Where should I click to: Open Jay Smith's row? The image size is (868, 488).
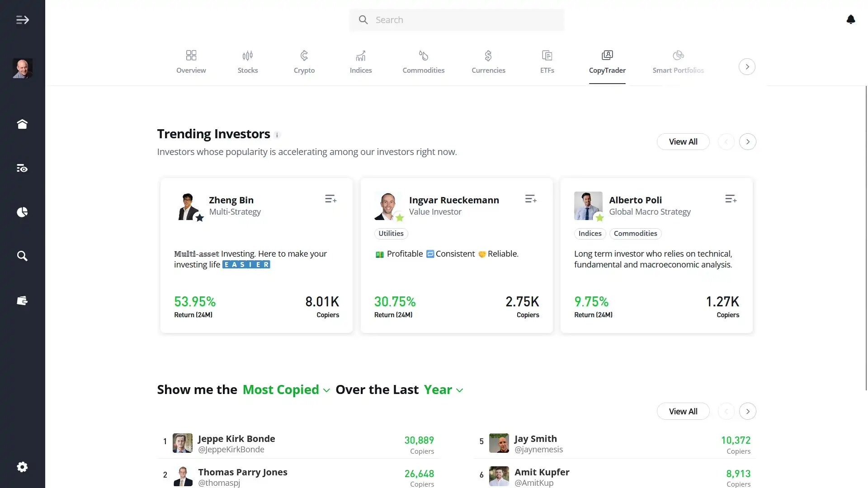[x=615, y=443]
